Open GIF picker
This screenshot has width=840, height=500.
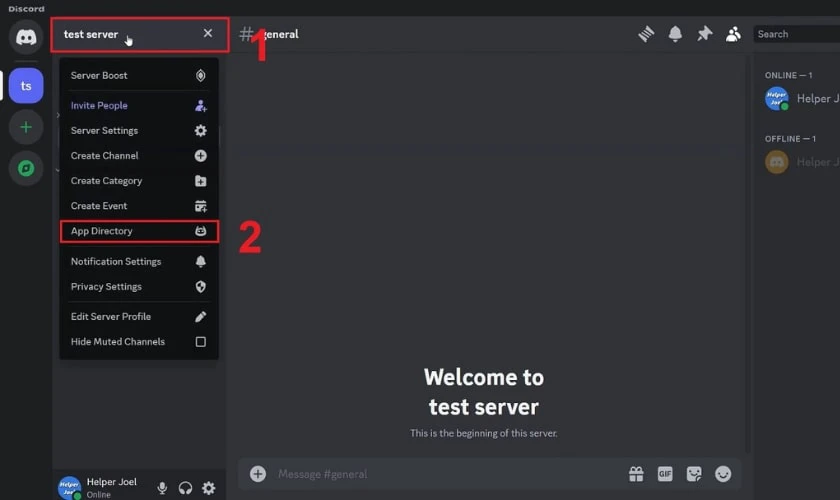(x=665, y=474)
